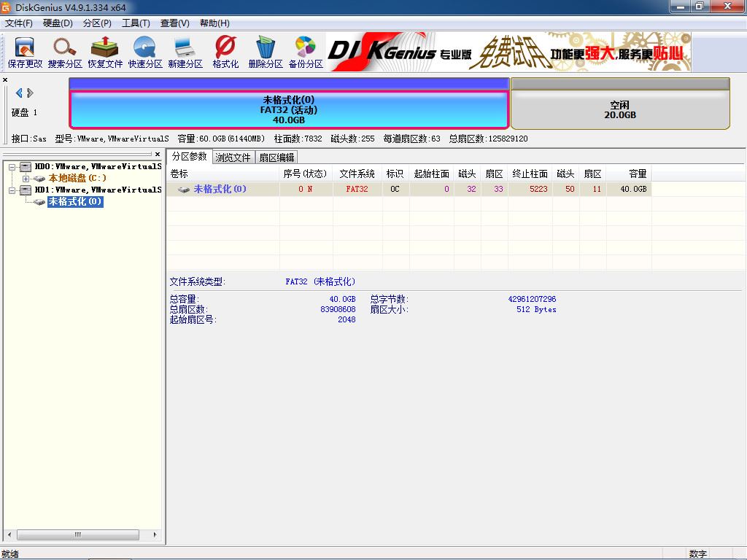This screenshot has height=560, width=747.
Task: Click the 文件系统 column header
Action: click(x=357, y=174)
